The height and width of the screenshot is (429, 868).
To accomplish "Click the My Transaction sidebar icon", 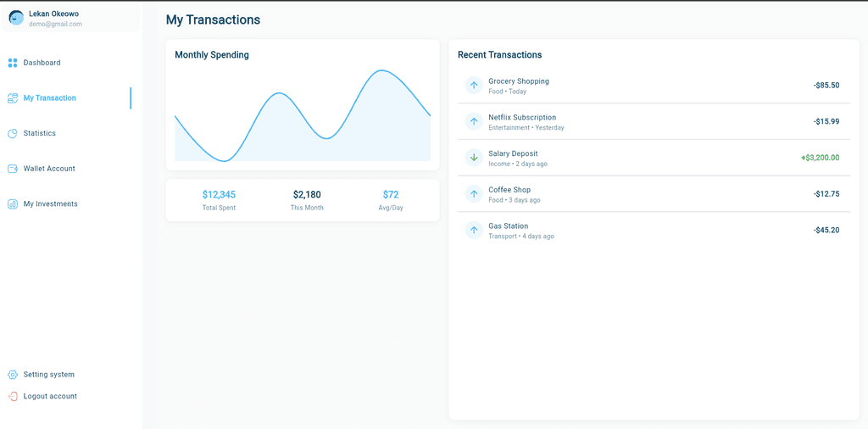I will pos(13,98).
